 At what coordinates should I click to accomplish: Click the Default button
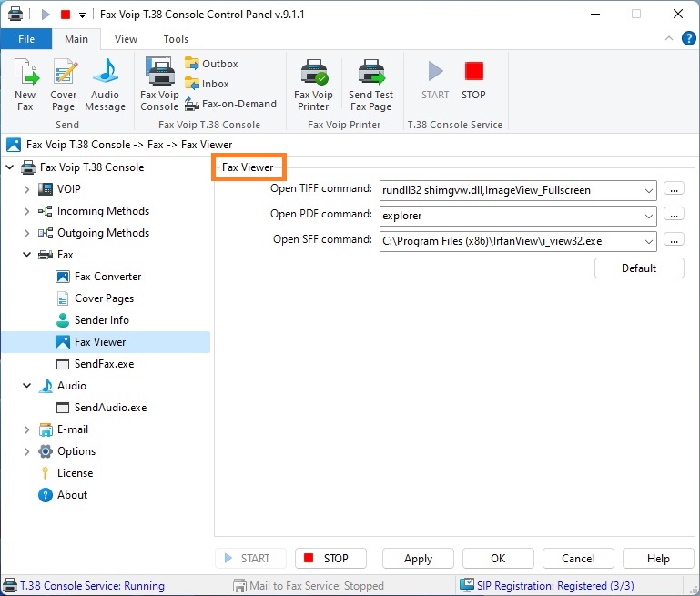(x=639, y=268)
